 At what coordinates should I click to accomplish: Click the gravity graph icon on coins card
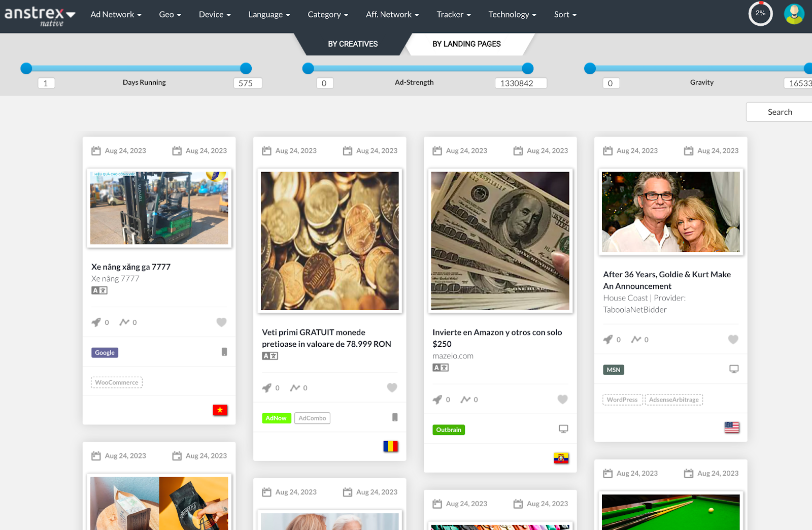pos(295,387)
